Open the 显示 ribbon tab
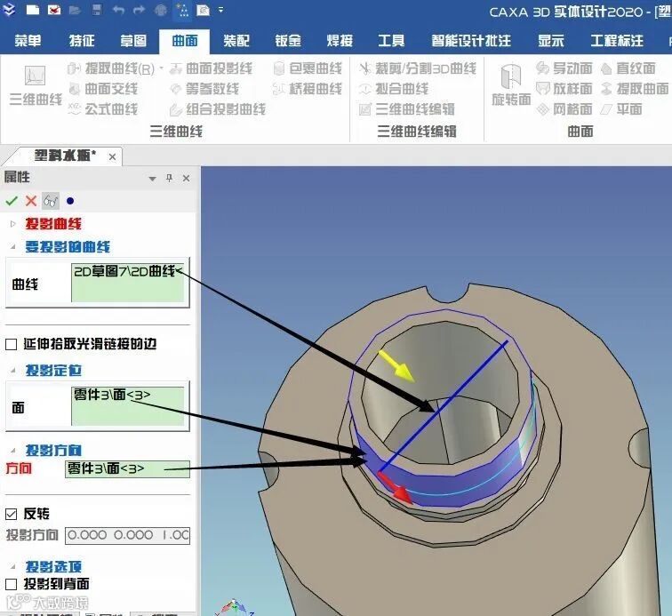This screenshot has width=672, height=616. click(551, 41)
